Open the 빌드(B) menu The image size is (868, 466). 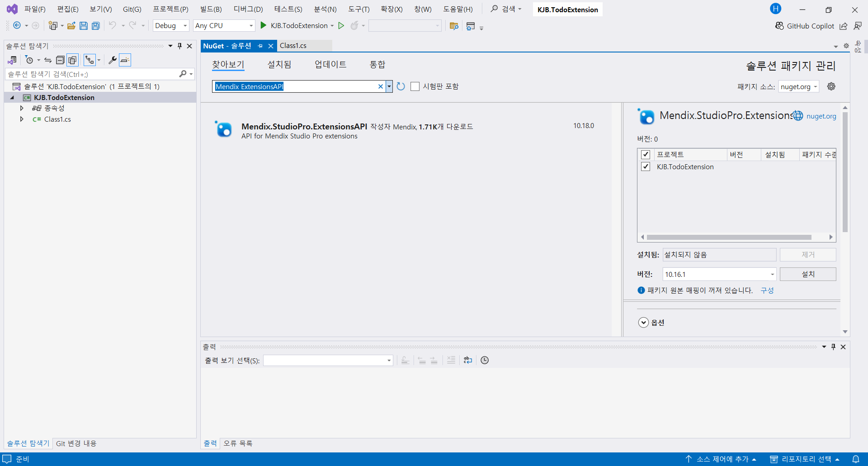coord(211,9)
